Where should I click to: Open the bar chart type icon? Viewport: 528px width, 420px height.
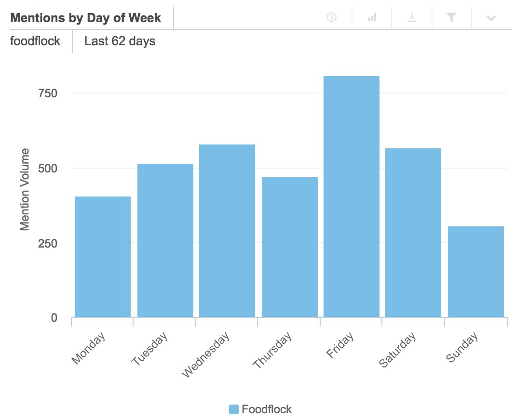(x=372, y=18)
